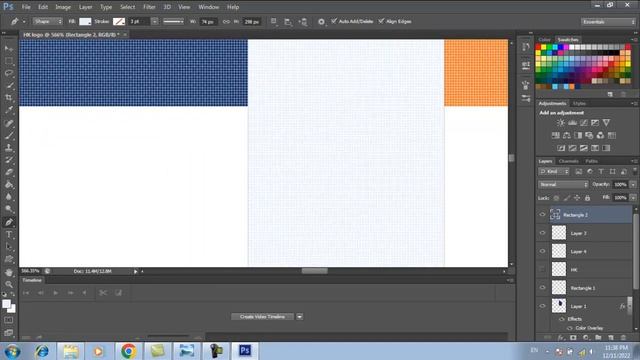Select the Pen tool in toolbox

(x=9, y=222)
